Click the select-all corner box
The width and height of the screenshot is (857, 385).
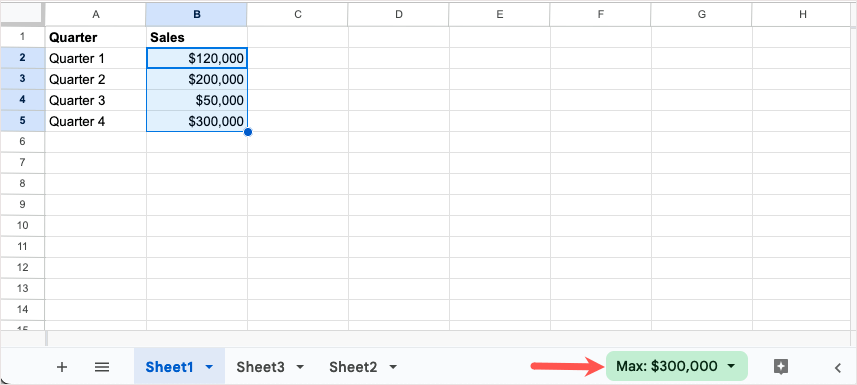click(22, 15)
